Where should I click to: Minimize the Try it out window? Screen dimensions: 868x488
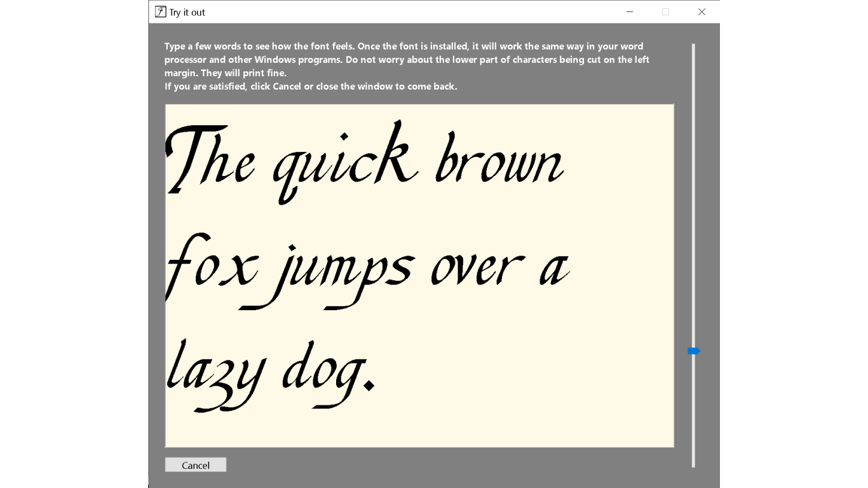coord(629,11)
